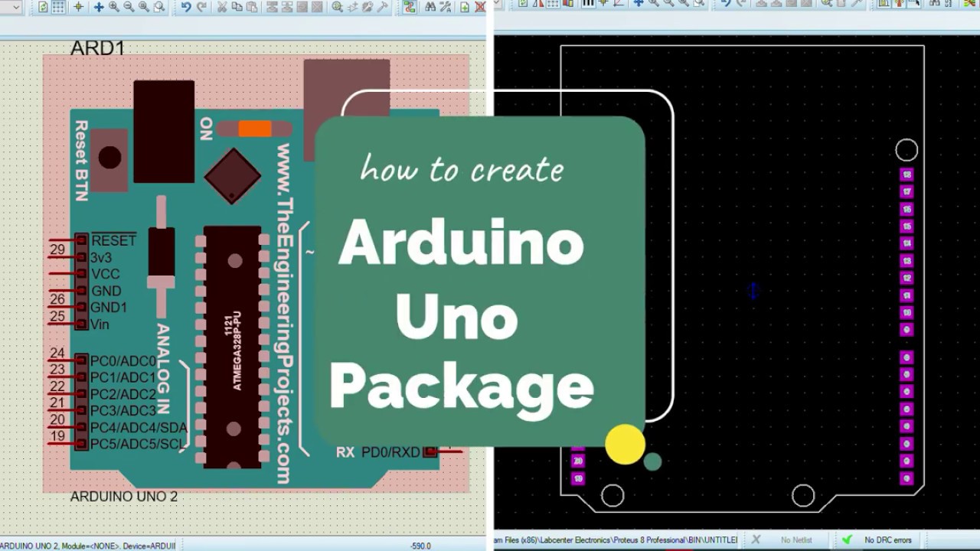Click the PD0/RXD pin label

click(x=390, y=452)
